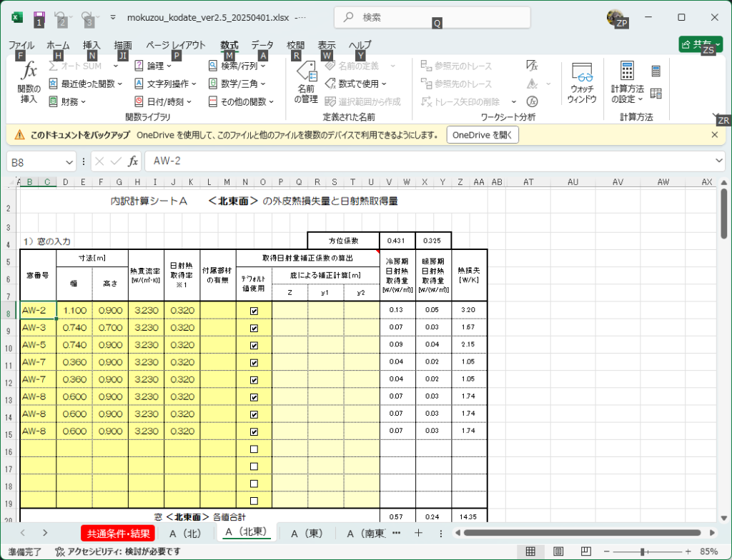This screenshot has height=560, width=732.
Task: Switch to the Home (ホーム) ribbon tab
Action: coord(58,45)
